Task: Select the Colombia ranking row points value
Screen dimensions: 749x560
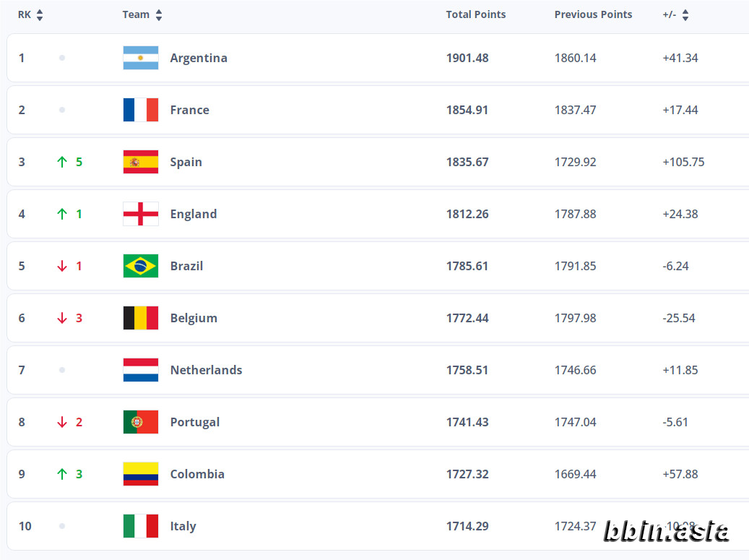Action: [467, 474]
